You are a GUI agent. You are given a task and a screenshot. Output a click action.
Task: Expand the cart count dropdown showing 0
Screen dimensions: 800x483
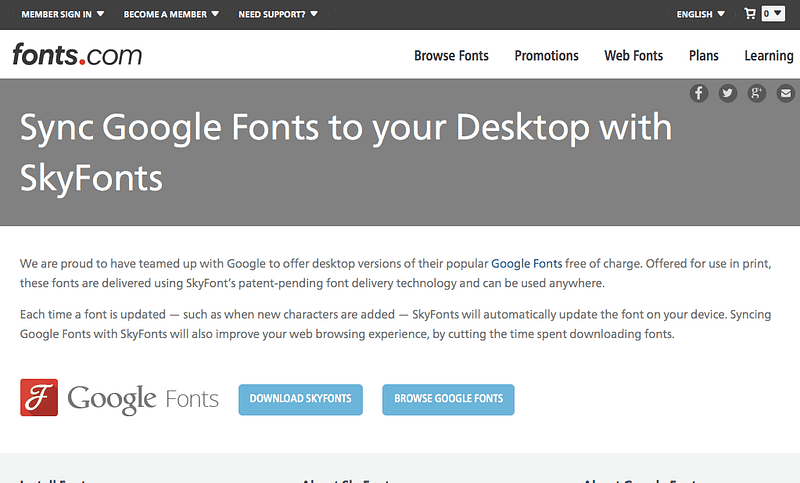(773, 14)
